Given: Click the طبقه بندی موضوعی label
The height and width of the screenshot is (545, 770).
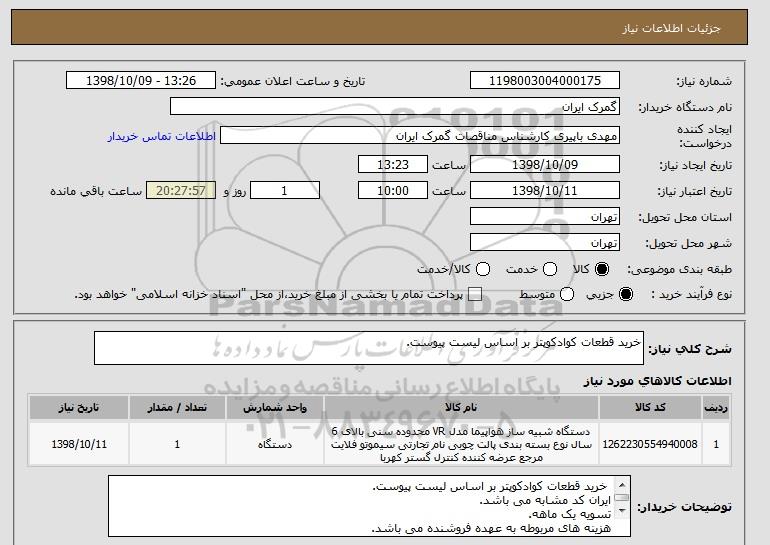Looking at the screenshot, I should [680, 269].
